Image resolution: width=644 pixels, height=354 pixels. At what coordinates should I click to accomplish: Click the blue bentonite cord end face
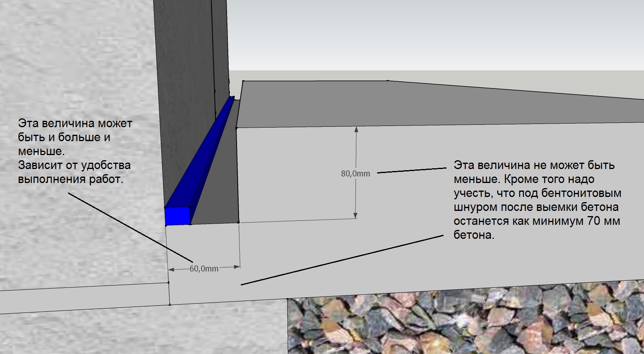178,216
